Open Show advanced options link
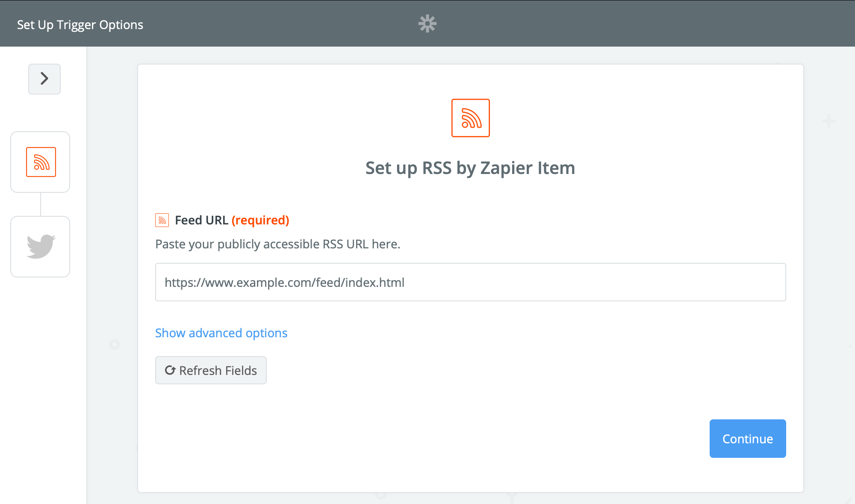 tap(221, 333)
